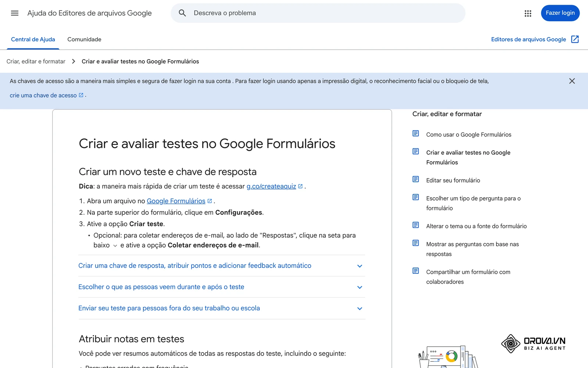The height and width of the screenshot is (368, 588).
Task: Click the 'Criar um novo teste e chave de resposta' heading
Action: coord(168,172)
